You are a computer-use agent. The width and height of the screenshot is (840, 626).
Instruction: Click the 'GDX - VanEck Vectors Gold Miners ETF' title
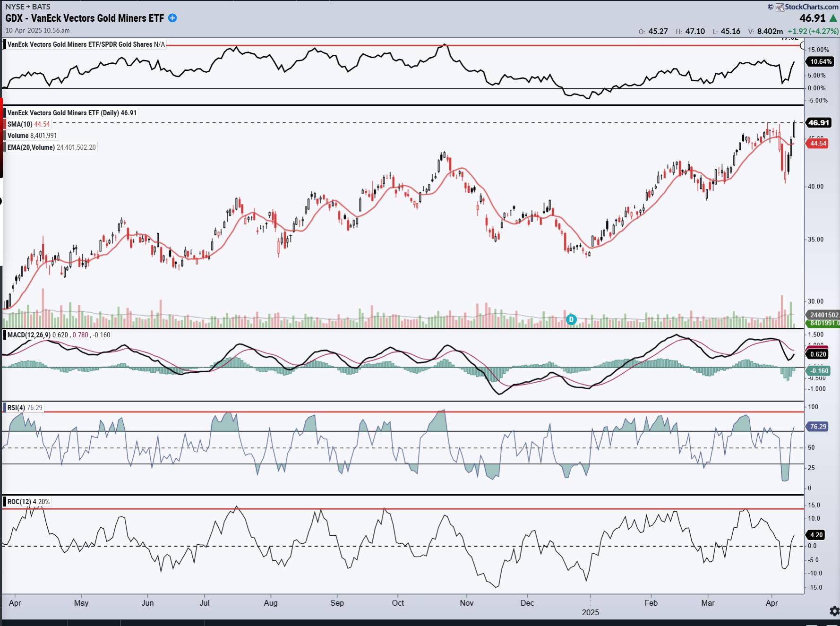85,18
